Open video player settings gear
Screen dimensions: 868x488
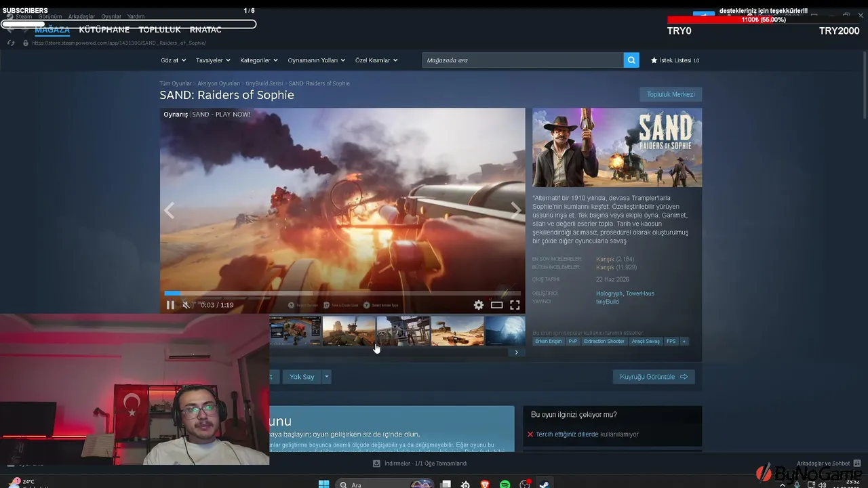(479, 305)
